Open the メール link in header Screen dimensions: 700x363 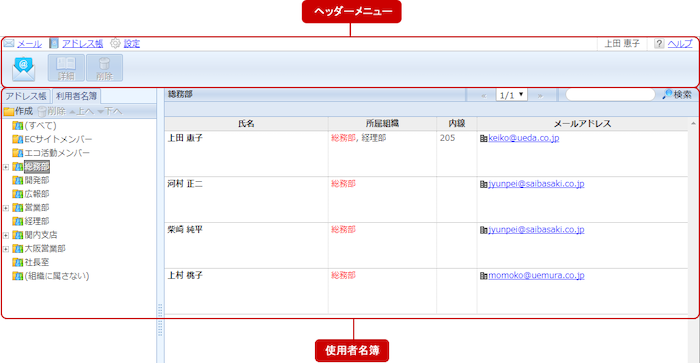point(29,44)
